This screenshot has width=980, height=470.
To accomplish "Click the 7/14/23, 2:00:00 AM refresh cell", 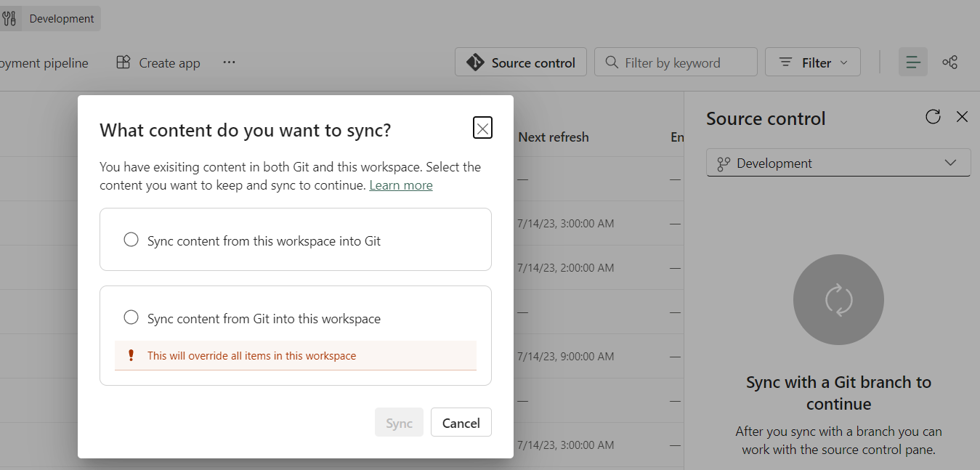I will tap(565, 267).
